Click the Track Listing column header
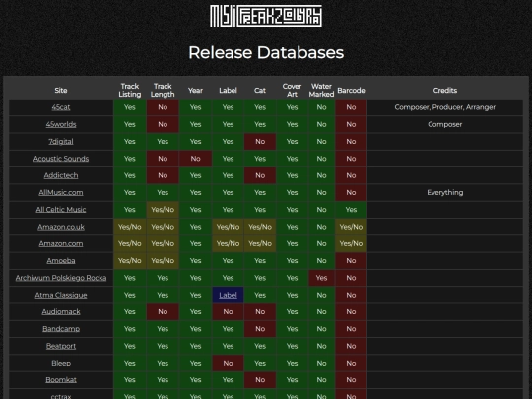 click(130, 91)
